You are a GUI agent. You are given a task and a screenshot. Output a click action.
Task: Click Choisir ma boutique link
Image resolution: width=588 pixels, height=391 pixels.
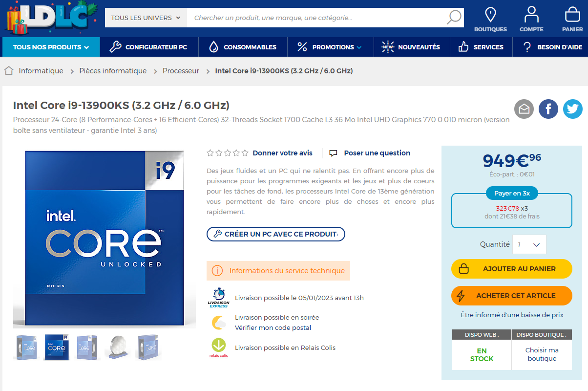pyautogui.click(x=542, y=354)
